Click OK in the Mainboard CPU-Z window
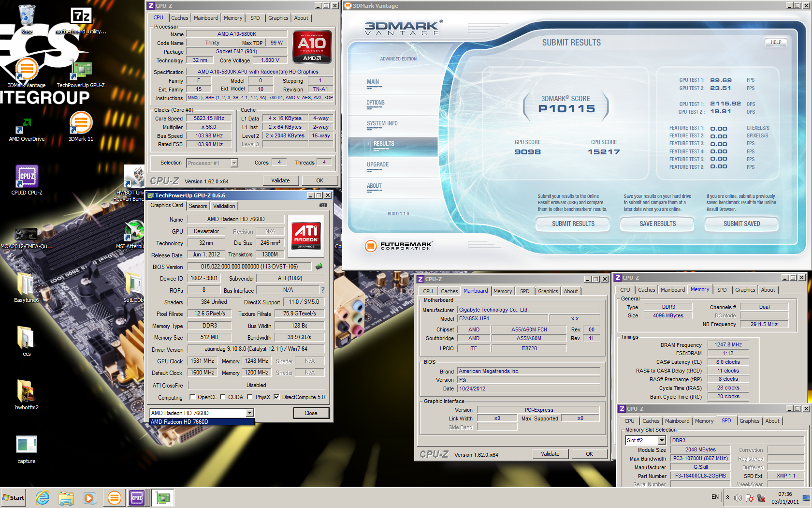Screen dimensions: 812x508 coord(589,454)
